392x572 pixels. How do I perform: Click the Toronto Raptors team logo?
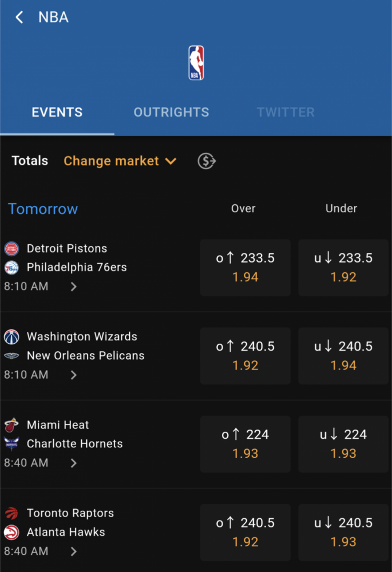coord(11,513)
